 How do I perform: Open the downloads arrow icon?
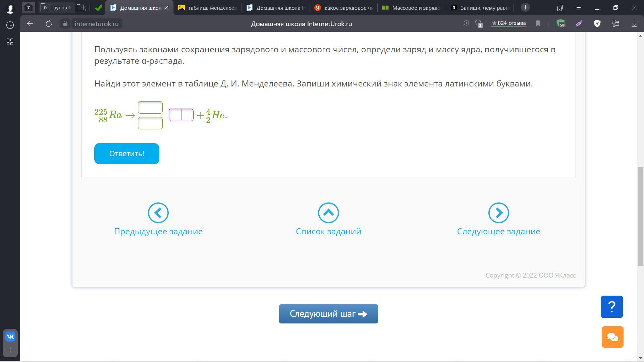pyautogui.click(x=634, y=23)
